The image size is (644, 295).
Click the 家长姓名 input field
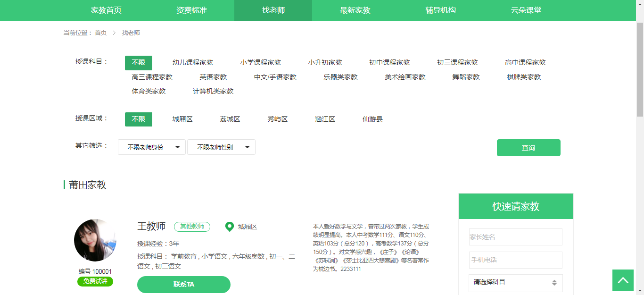pos(515,237)
